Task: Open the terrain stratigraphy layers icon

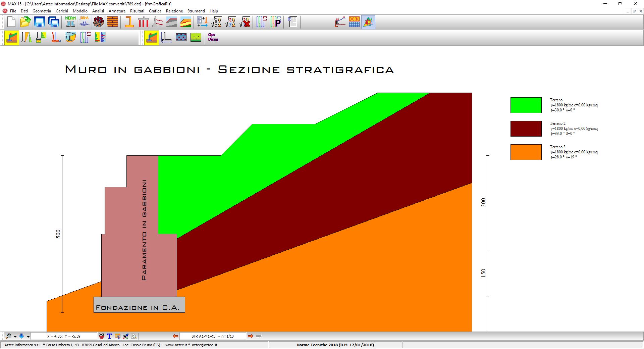Action: pyautogui.click(x=186, y=22)
